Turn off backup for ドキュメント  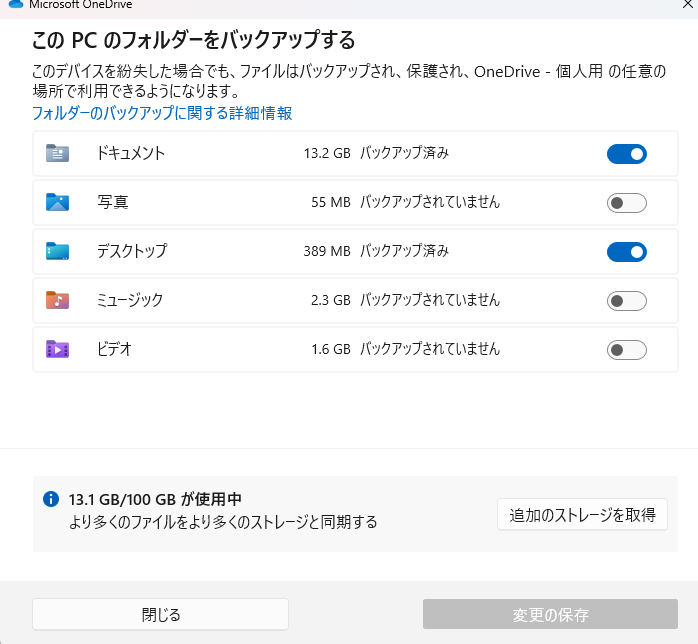pos(626,154)
